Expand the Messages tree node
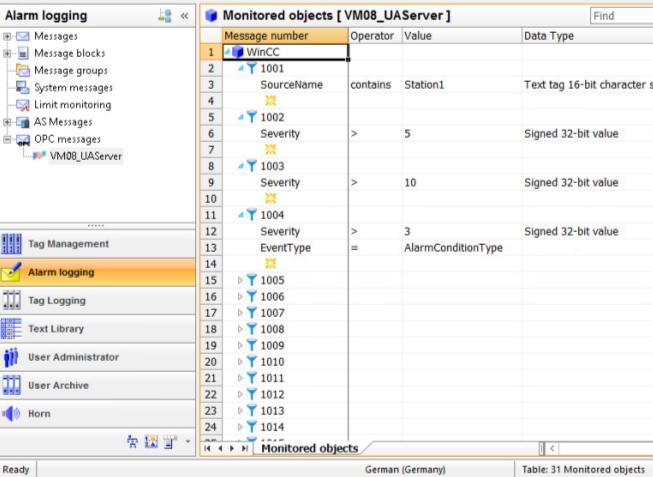 point(7,37)
